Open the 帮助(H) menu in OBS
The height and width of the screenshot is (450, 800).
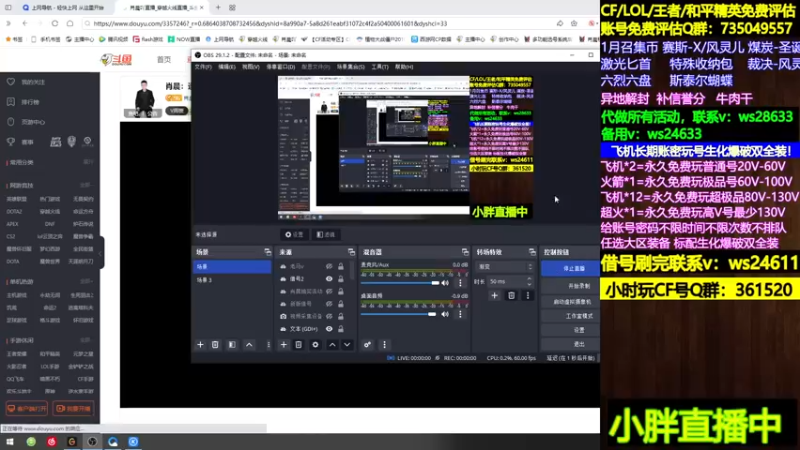coord(404,67)
